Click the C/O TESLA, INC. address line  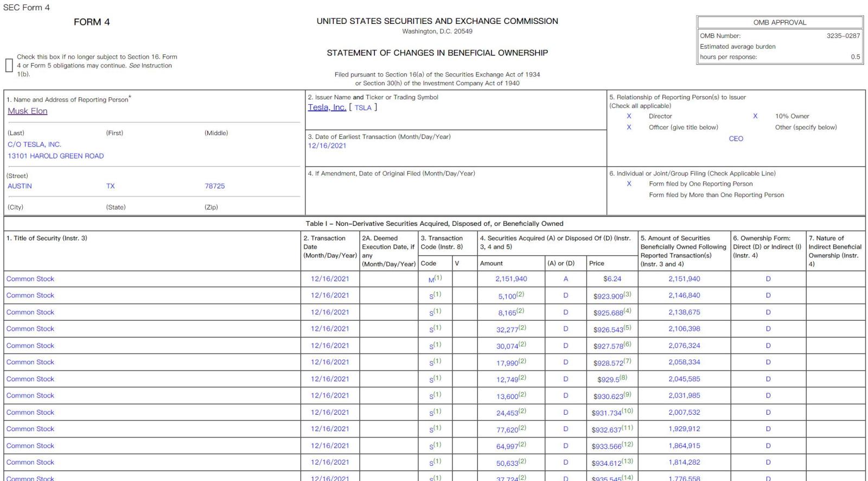[34, 144]
